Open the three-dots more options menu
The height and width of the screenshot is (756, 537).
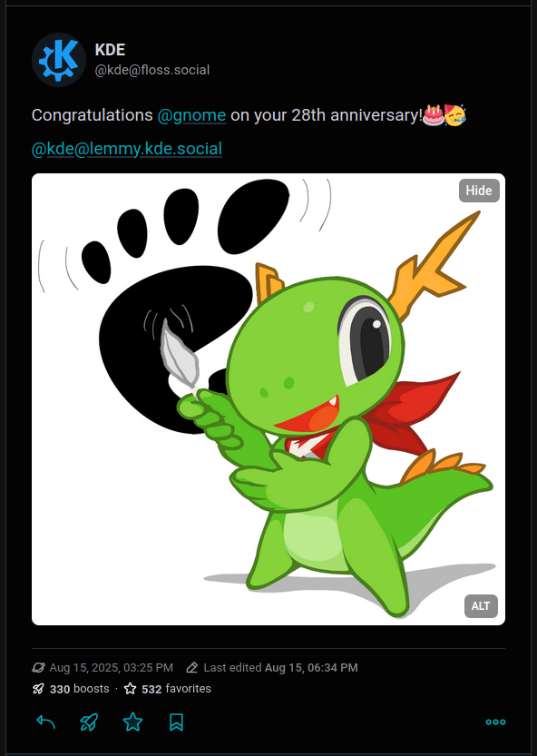coord(495,722)
